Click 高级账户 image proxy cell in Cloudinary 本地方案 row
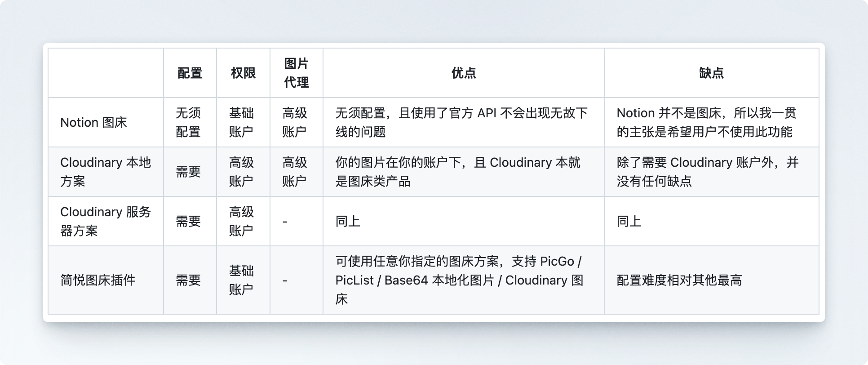The image size is (868, 365). click(295, 172)
